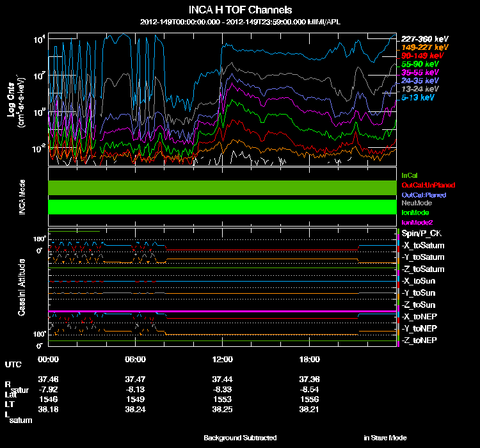The width and height of the screenshot is (480, 448).
Task: Click the -Y_toSun attitude label
Action: tap(418, 293)
